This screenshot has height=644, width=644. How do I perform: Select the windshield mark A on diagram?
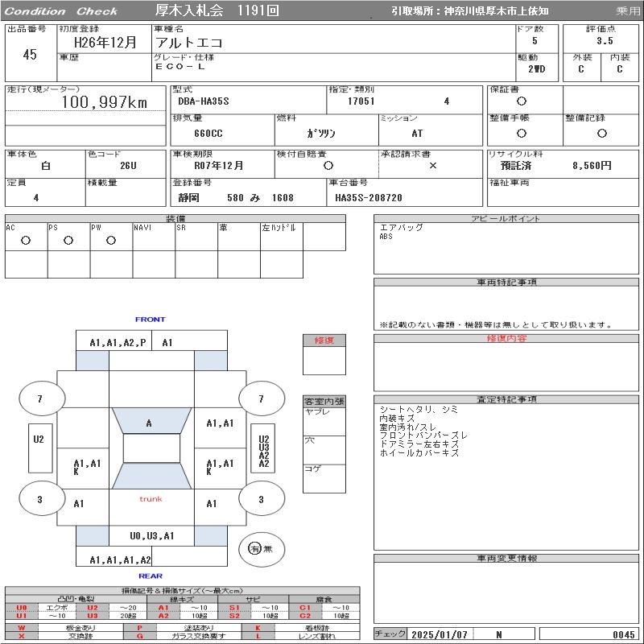click(149, 423)
